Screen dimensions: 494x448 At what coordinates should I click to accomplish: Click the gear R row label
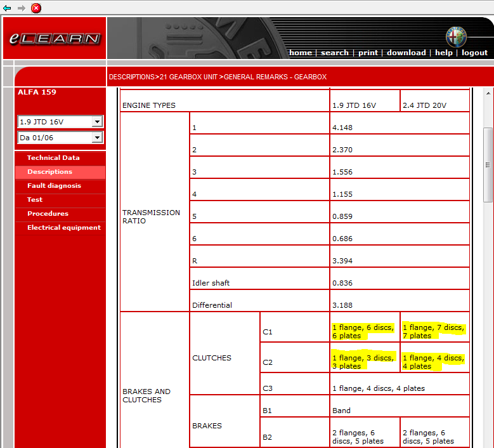[x=195, y=261]
